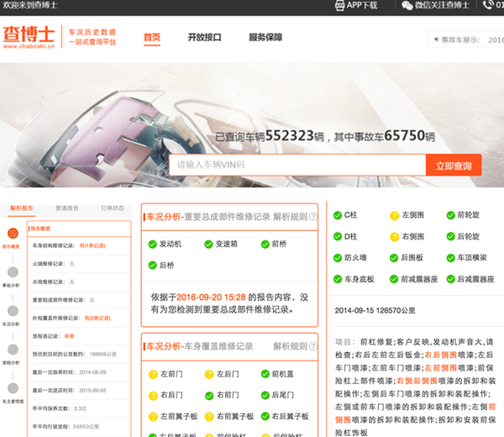Click the green check icon for 右后翼子板

pyautogui.click(x=265, y=417)
